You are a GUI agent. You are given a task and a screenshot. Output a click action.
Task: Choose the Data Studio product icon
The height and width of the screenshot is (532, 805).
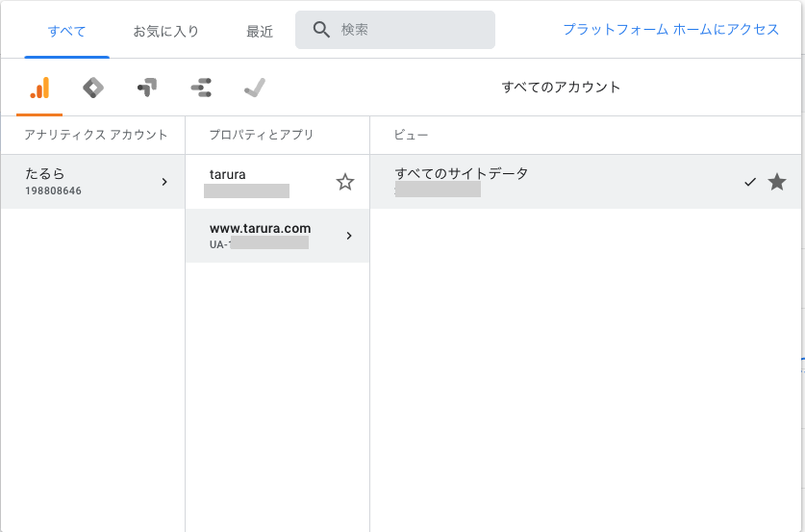click(x=201, y=88)
